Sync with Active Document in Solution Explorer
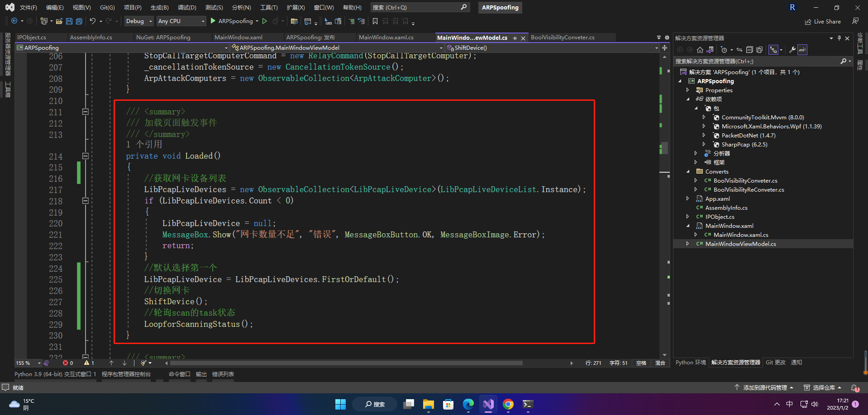Viewport: 868px width, 415px height. (x=739, y=50)
